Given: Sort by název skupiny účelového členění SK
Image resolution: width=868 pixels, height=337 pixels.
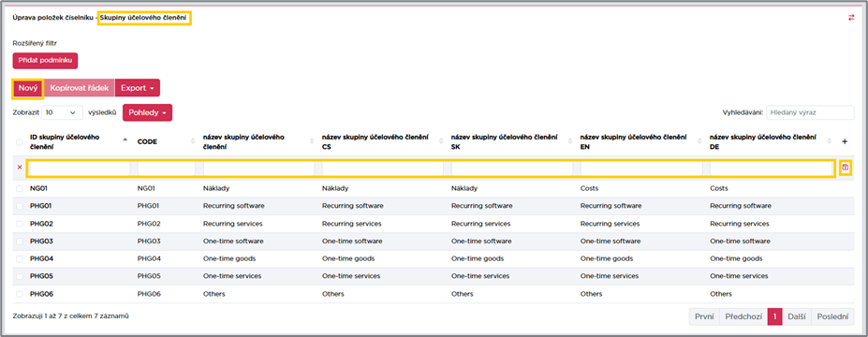Looking at the screenshot, I should point(511,141).
